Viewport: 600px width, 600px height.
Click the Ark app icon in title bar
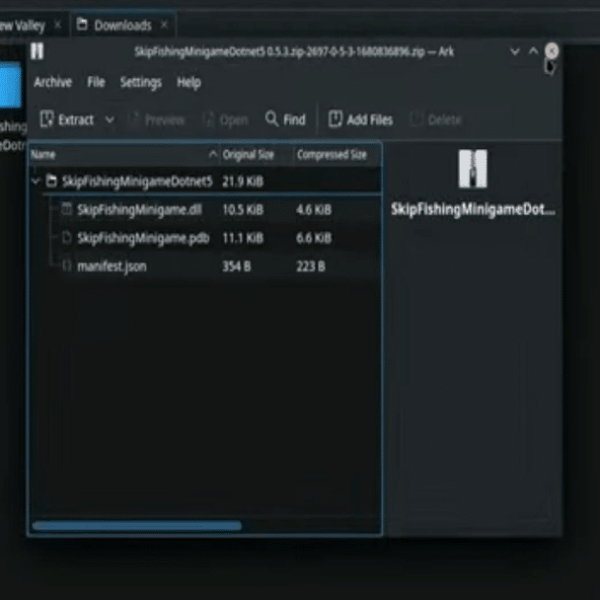[37, 51]
